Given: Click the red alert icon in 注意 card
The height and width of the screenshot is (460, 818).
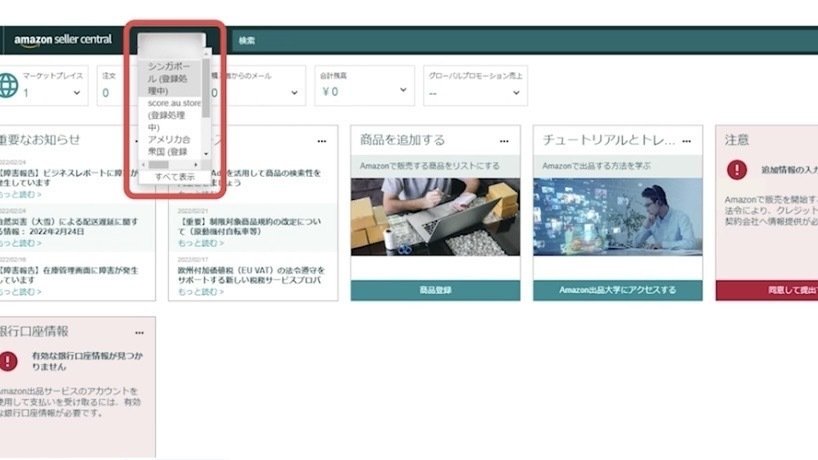Looking at the screenshot, I should [x=737, y=170].
